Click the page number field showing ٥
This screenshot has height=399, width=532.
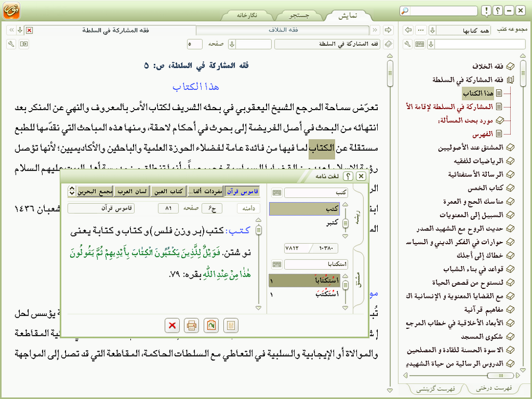(x=195, y=44)
